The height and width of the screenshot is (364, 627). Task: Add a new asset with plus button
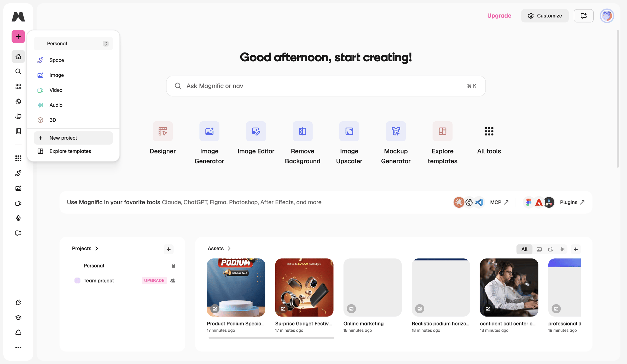tap(576, 249)
